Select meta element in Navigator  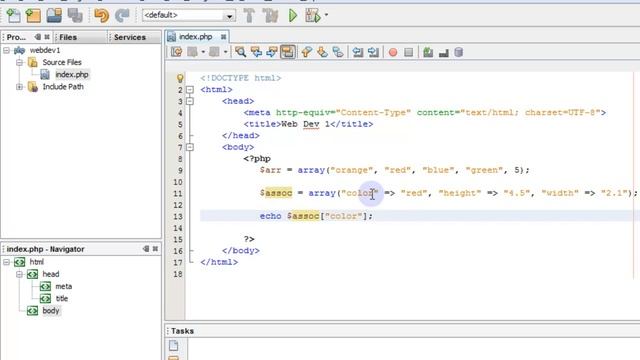[x=63, y=287]
